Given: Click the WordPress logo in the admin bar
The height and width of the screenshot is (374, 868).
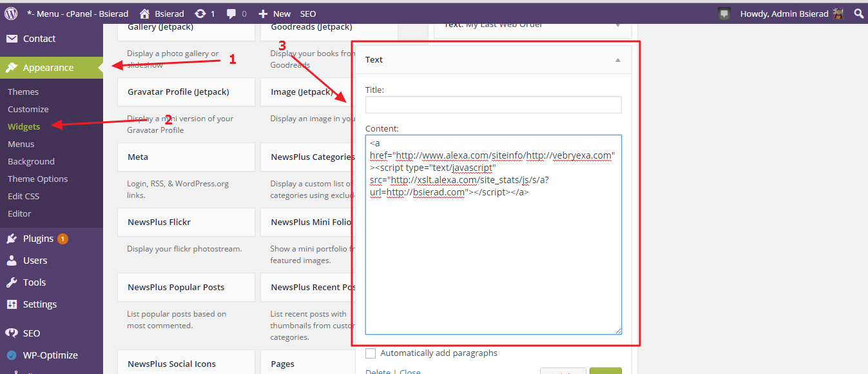Looking at the screenshot, I should pos(12,13).
